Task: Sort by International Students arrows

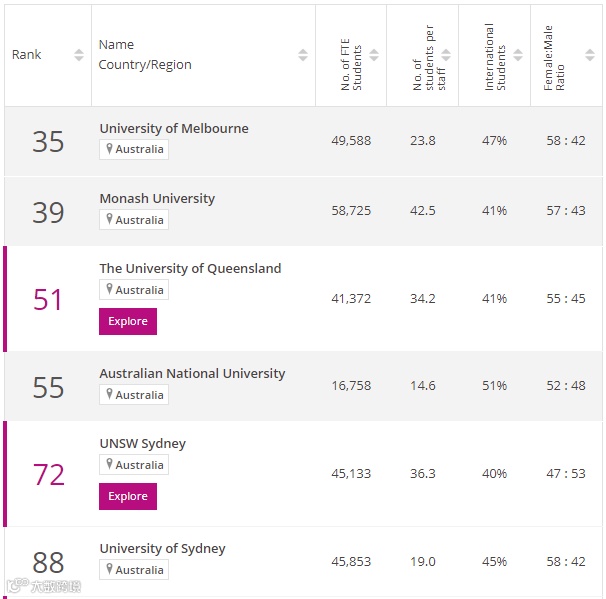Action: 518,55
